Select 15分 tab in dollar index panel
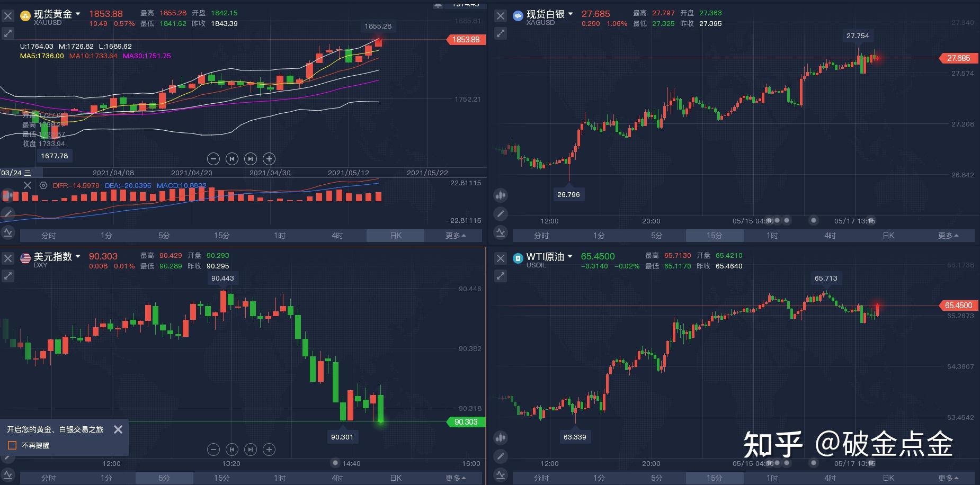 222,478
